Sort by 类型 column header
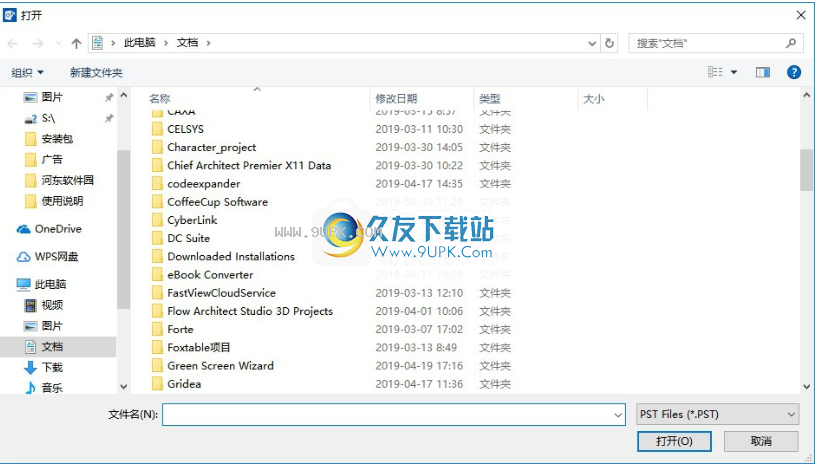822x470 pixels. click(x=490, y=99)
